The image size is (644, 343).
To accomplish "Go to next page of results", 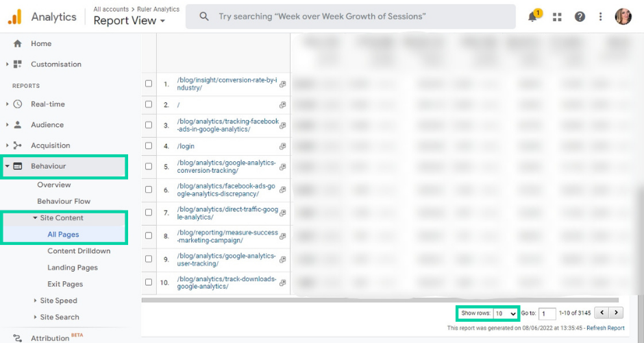I will pos(616,313).
